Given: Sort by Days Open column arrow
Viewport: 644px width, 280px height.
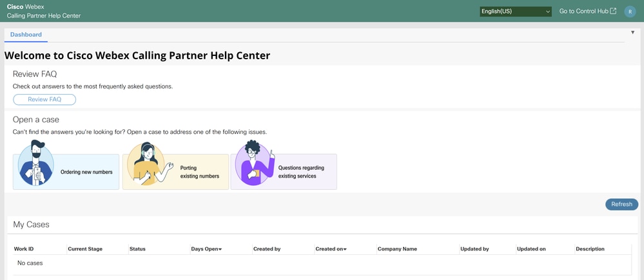Looking at the screenshot, I should (x=220, y=249).
